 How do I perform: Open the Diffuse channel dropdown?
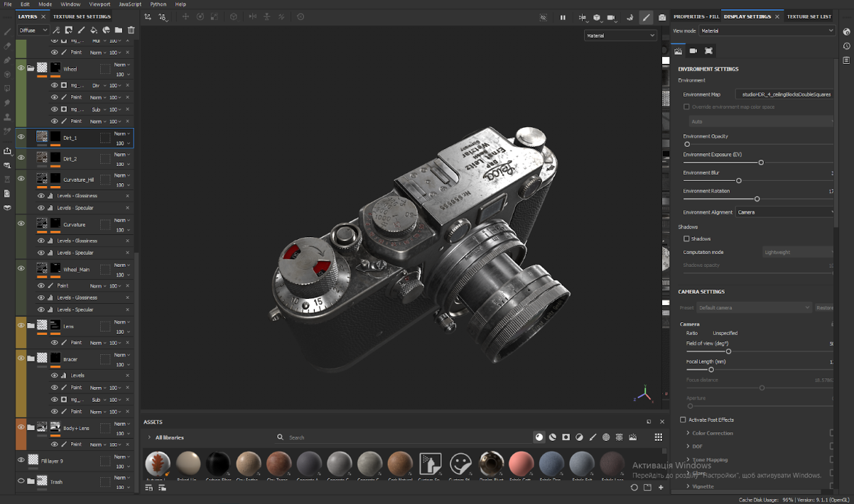click(x=32, y=30)
